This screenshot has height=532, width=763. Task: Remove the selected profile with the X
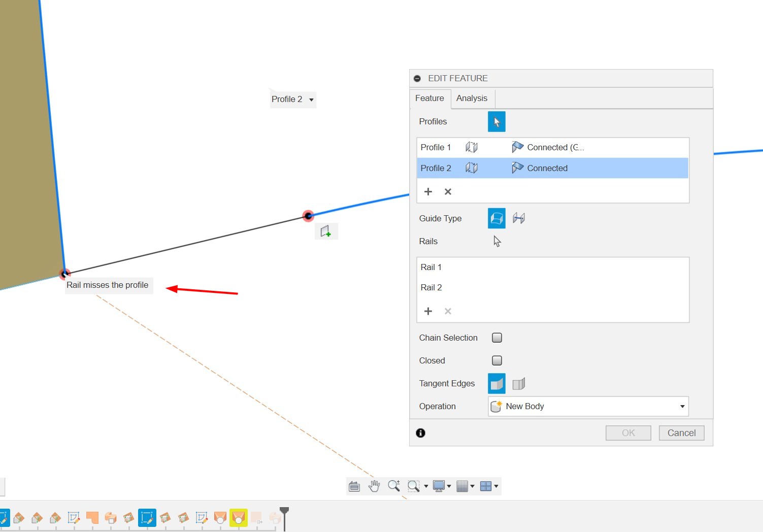[x=448, y=191]
